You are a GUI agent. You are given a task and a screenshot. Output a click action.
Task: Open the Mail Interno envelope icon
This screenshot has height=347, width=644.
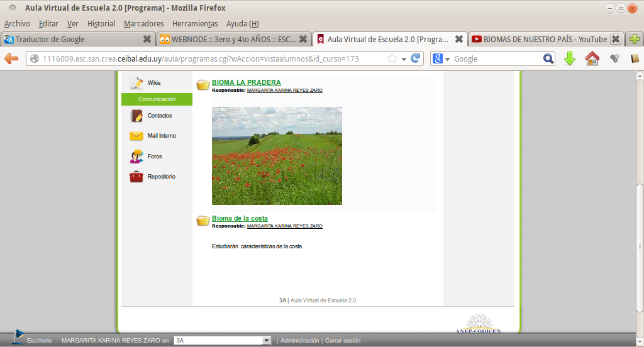click(x=136, y=136)
